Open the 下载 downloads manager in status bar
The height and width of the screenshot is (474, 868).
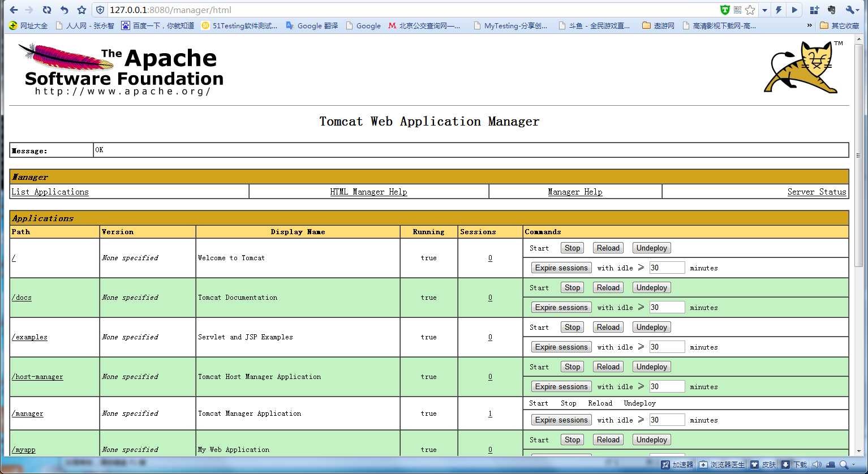(794, 464)
